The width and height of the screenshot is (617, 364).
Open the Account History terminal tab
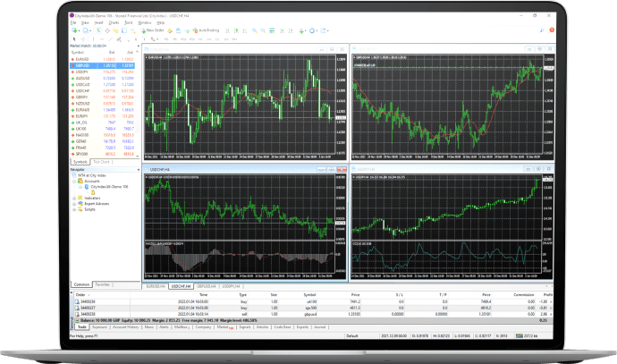click(126, 327)
